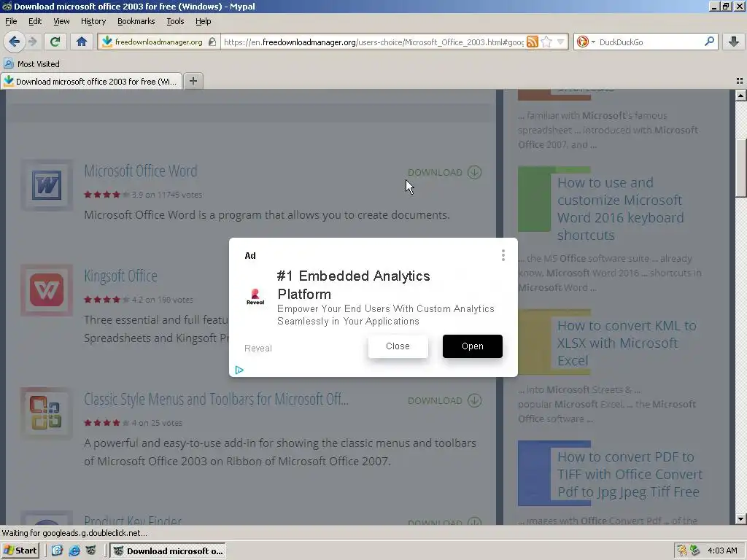
Task: Close the ad with the Close button
Action: point(398,346)
